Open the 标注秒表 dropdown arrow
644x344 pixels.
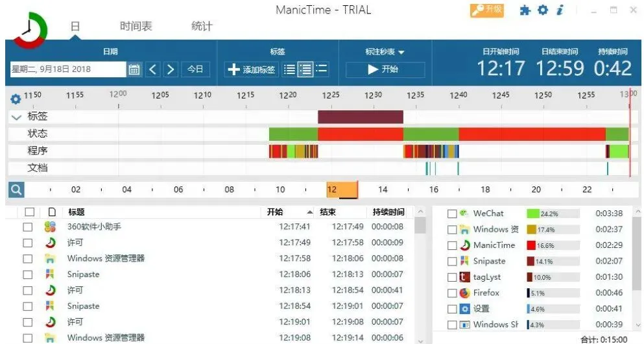pos(401,52)
